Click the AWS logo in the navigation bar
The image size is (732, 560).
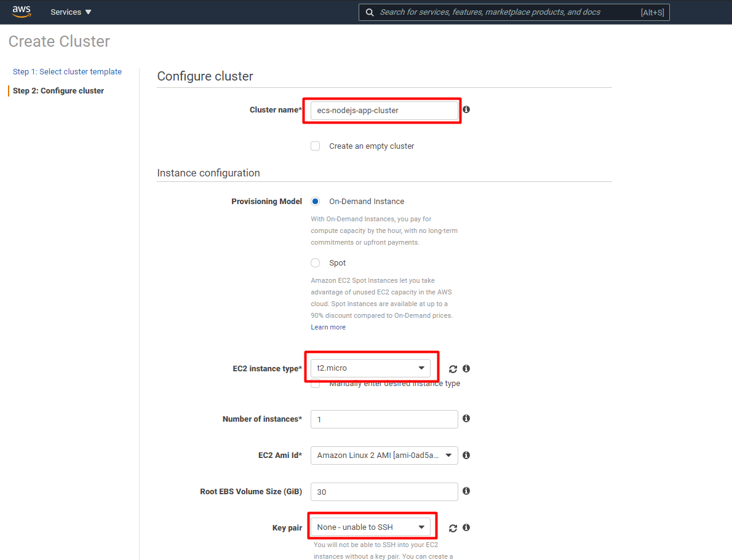pos(22,11)
